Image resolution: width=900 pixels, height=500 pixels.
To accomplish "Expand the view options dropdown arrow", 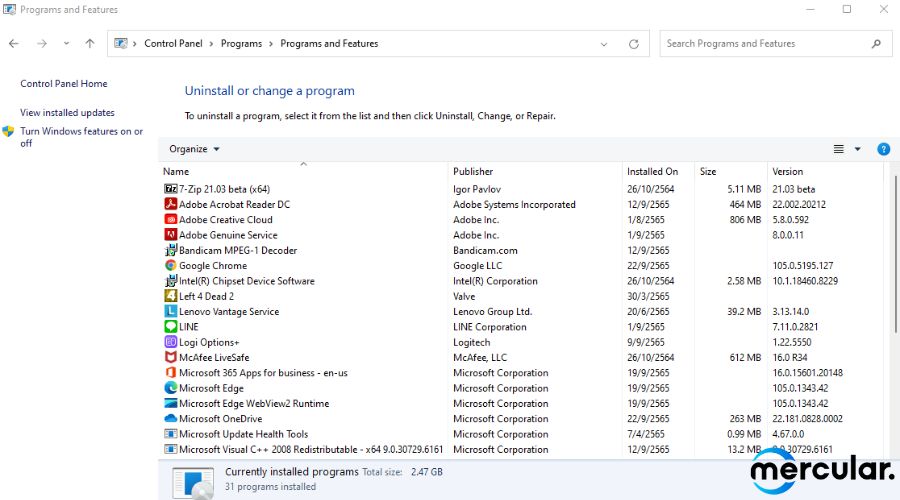I will pos(858,149).
